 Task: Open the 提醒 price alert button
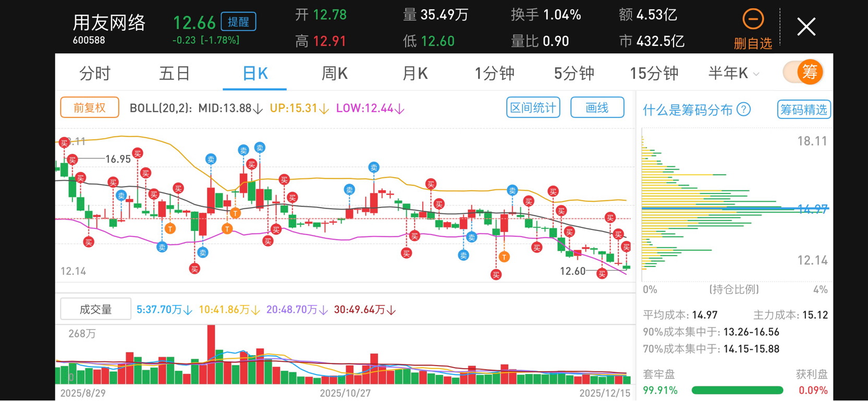pos(238,21)
